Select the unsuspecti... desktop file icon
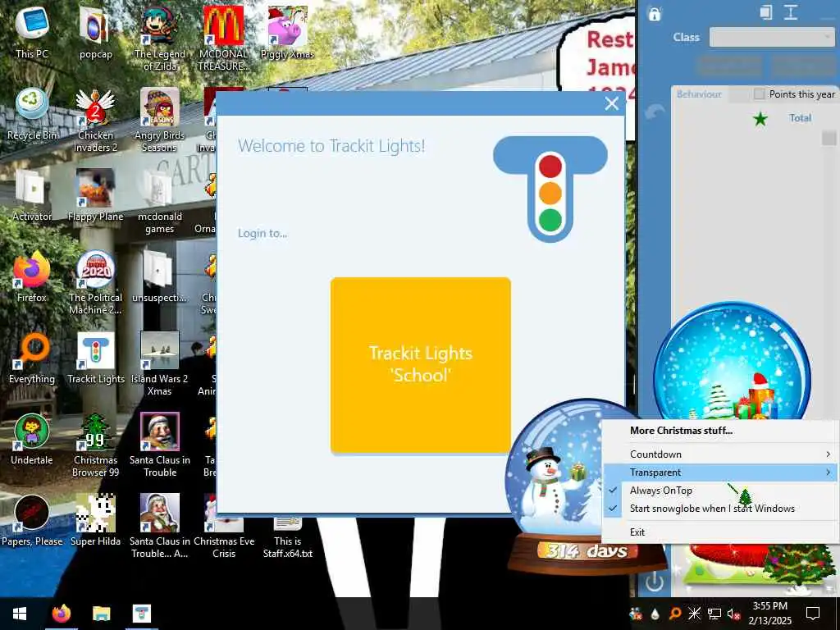This screenshot has height=630, width=840. (x=160, y=276)
